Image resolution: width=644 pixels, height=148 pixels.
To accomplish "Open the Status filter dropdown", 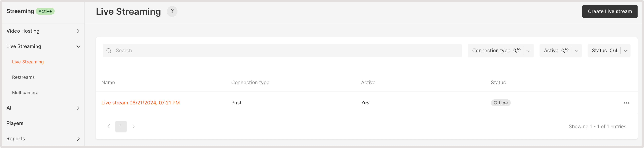I will [608, 51].
